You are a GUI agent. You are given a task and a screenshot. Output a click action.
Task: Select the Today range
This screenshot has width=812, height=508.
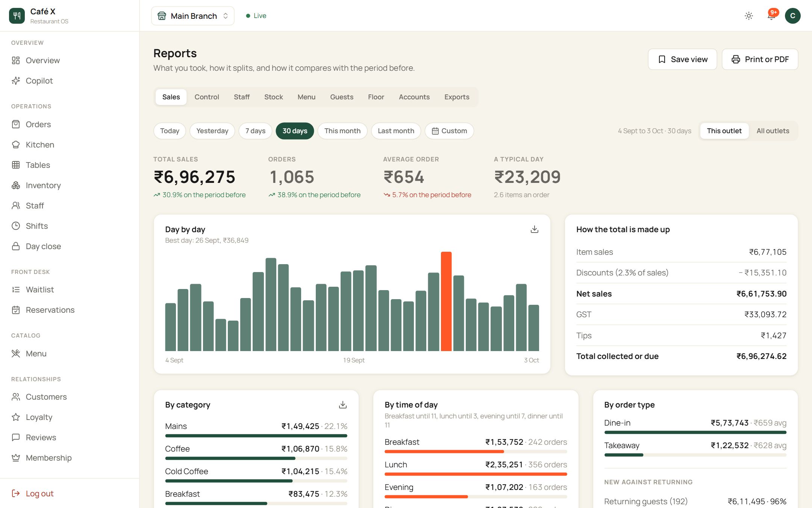pos(170,131)
